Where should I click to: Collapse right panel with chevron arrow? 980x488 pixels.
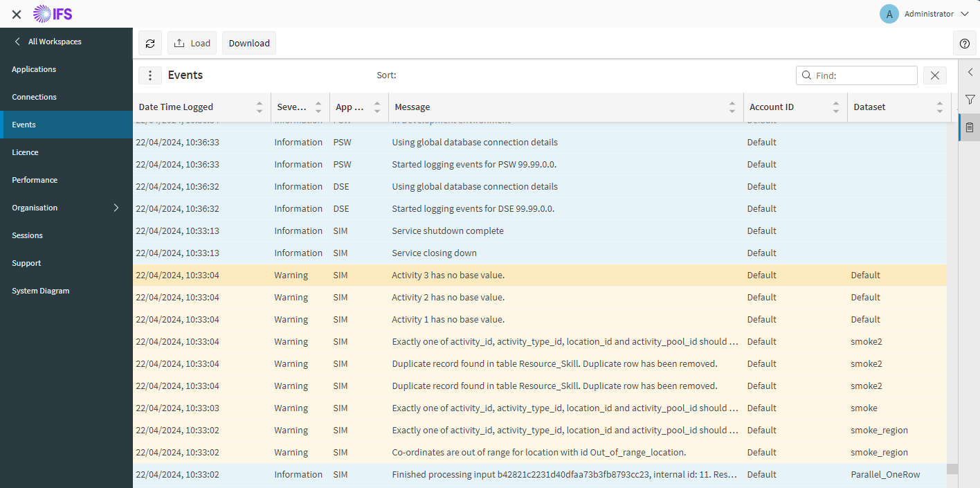point(970,72)
